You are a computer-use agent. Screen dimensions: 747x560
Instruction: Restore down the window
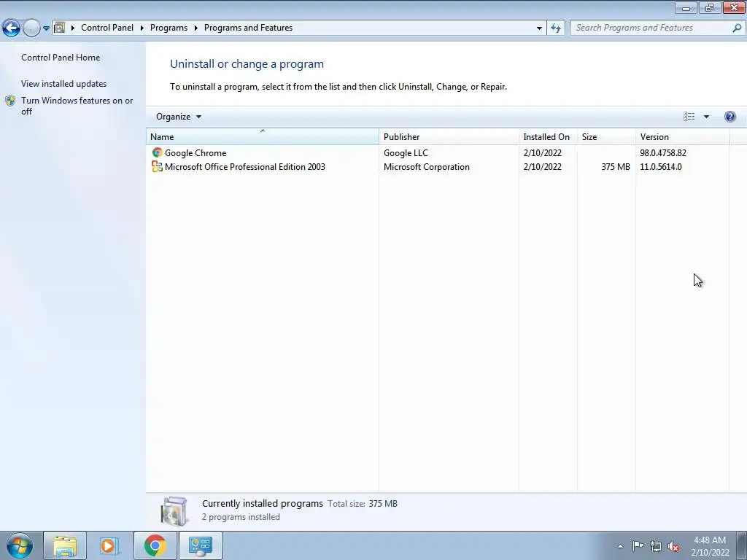(x=710, y=7)
